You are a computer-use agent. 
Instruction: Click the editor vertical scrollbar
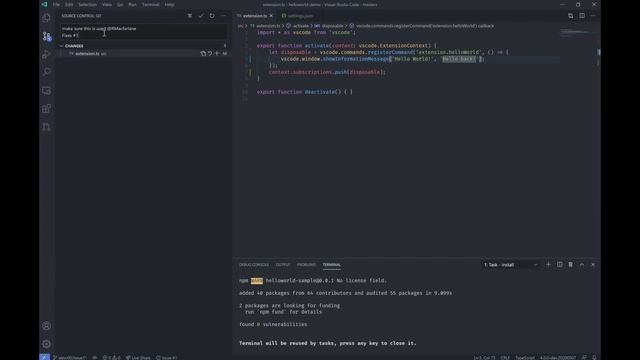tap(598, 143)
